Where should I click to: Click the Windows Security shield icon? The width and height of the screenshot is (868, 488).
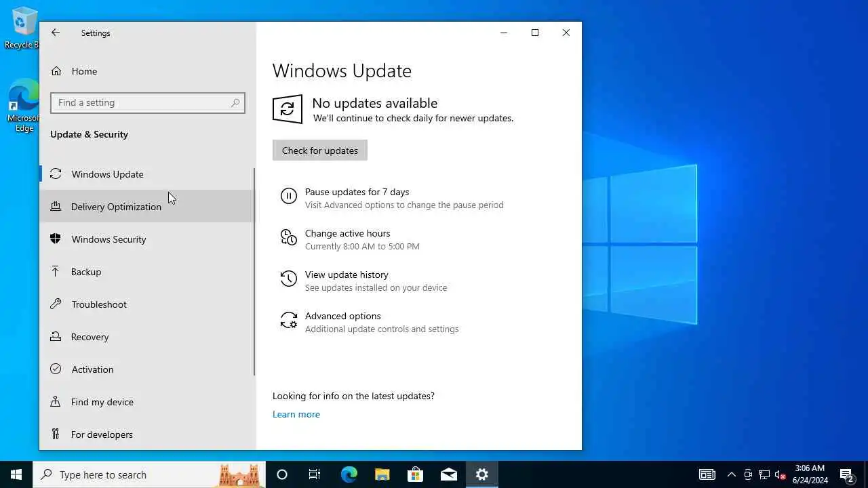(x=56, y=239)
